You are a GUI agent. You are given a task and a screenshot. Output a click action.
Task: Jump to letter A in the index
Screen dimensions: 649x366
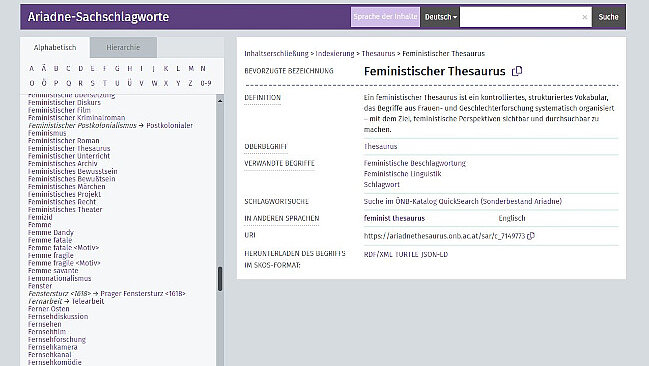[x=31, y=69]
